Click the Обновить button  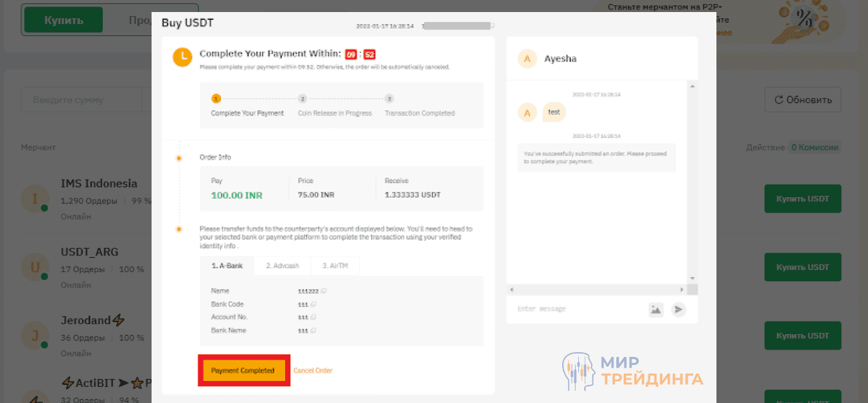[x=803, y=99]
